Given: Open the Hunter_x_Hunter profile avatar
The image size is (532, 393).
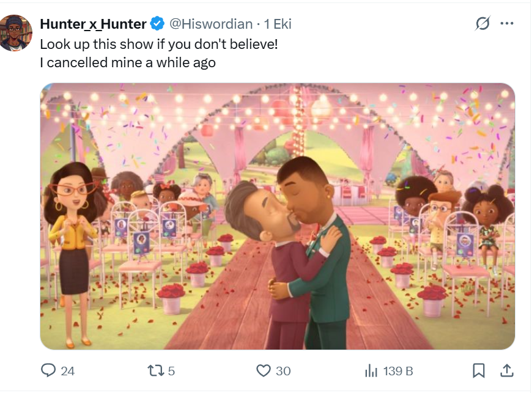Looking at the screenshot, I should pyautogui.click(x=17, y=32).
